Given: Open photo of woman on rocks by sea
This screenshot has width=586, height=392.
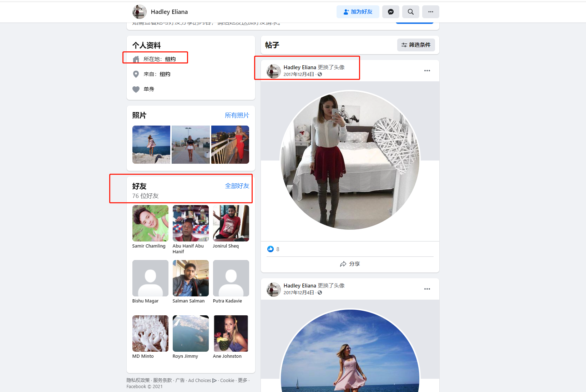Looking at the screenshot, I should [x=151, y=144].
